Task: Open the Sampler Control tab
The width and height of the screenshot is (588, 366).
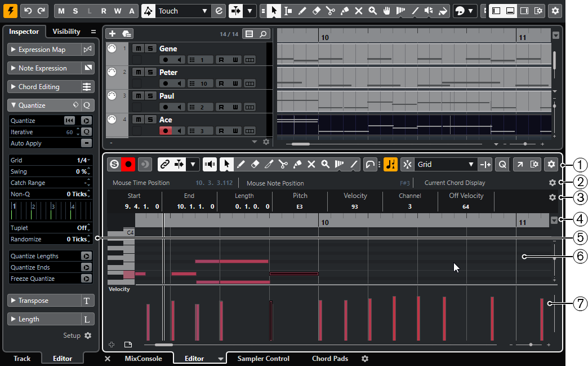Action: pyautogui.click(x=263, y=359)
